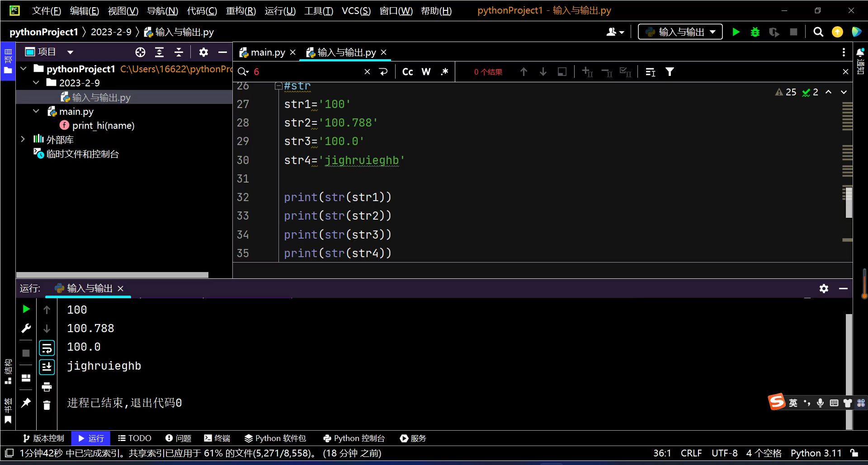Rerun 输入与输出 from run panel

(x=26, y=309)
